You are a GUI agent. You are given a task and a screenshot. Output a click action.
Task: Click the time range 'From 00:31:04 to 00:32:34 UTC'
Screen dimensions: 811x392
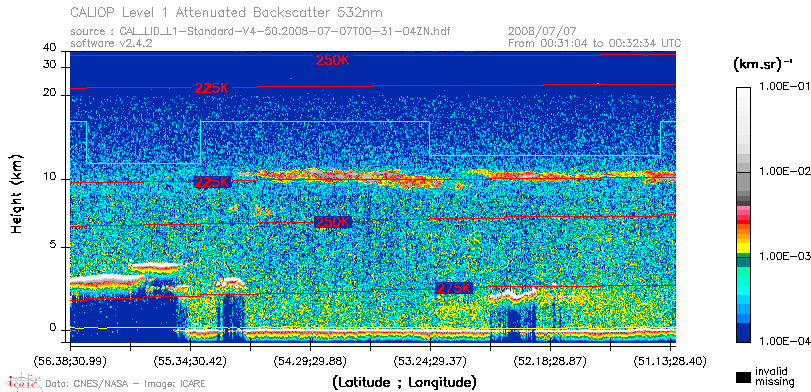(x=595, y=43)
